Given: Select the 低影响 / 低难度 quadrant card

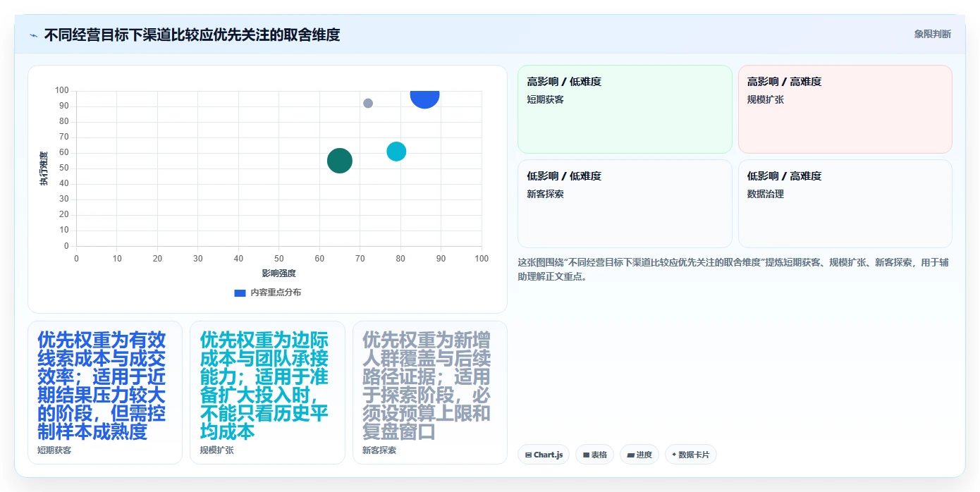Looking at the screenshot, I should (x=625, y=204).
